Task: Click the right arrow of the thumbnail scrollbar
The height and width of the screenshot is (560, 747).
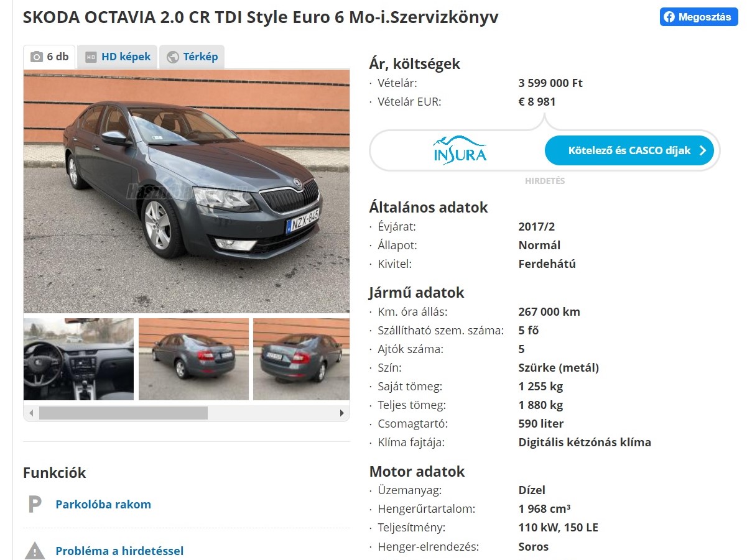Action: coord(341,413)
